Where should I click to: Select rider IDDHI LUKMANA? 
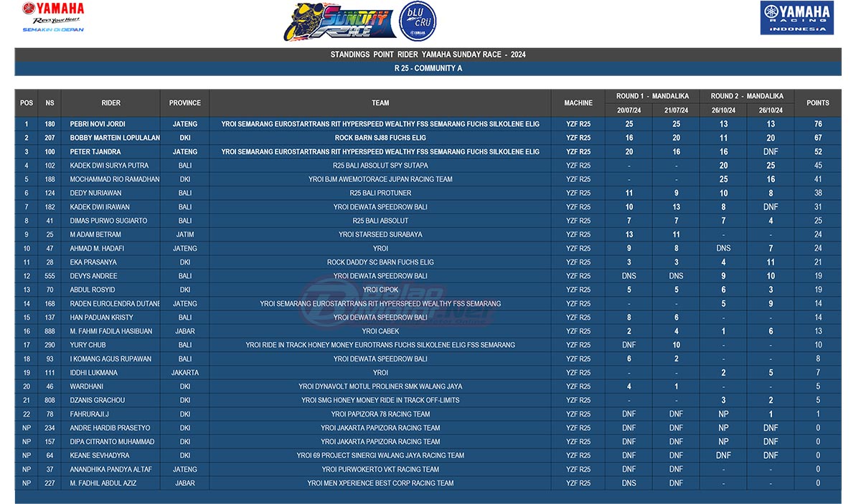[x=93, y=373]
